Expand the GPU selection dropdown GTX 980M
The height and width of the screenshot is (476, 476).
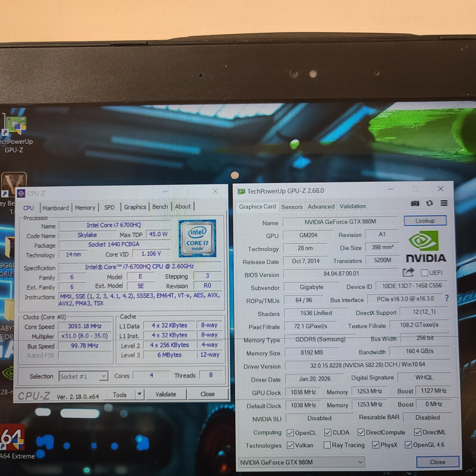[x=301, y=462]
